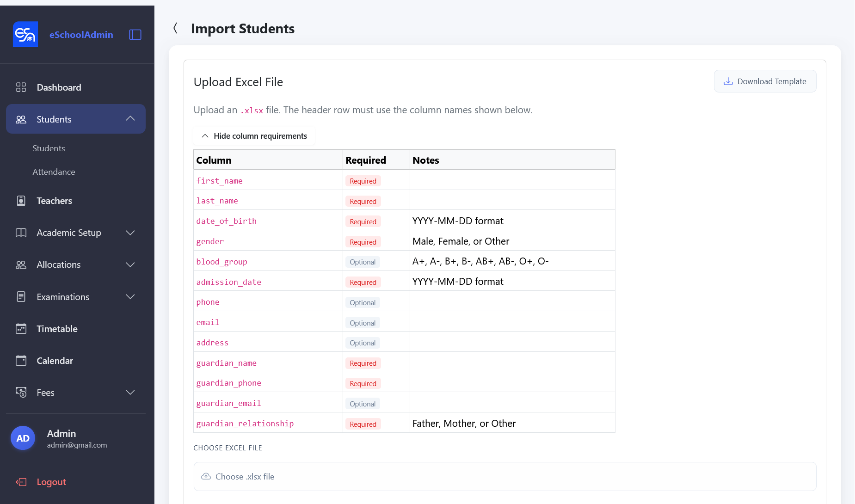Expand the Allocations chevron
This screenshot has height=504, width=855.
pos(130,264)
